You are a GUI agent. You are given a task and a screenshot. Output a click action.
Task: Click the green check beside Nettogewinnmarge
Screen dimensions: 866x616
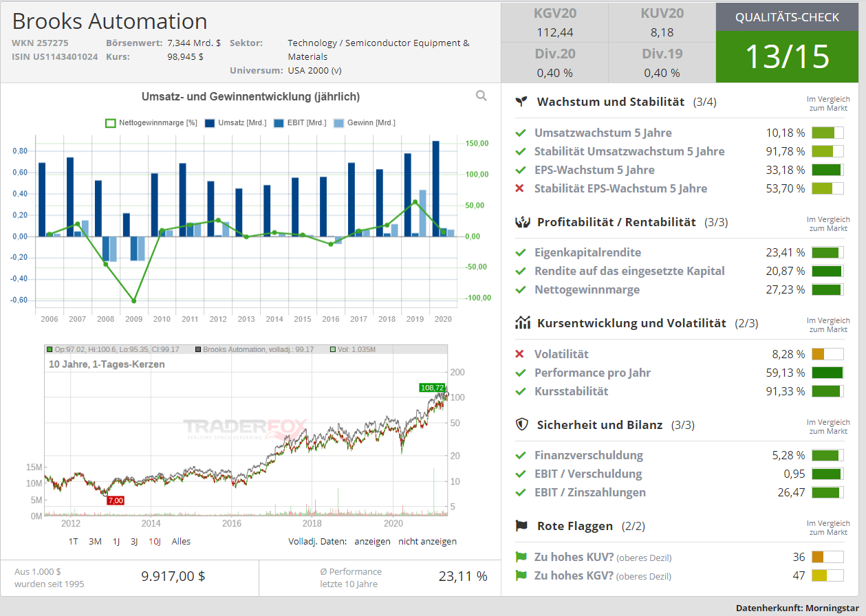click(521, 289)
